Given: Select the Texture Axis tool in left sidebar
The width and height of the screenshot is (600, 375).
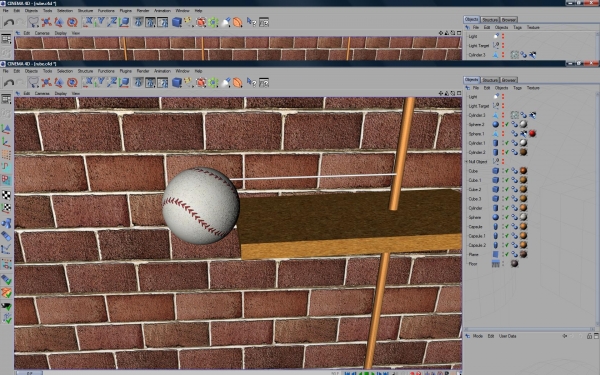Looking at the screenshot, I should 6,208.
